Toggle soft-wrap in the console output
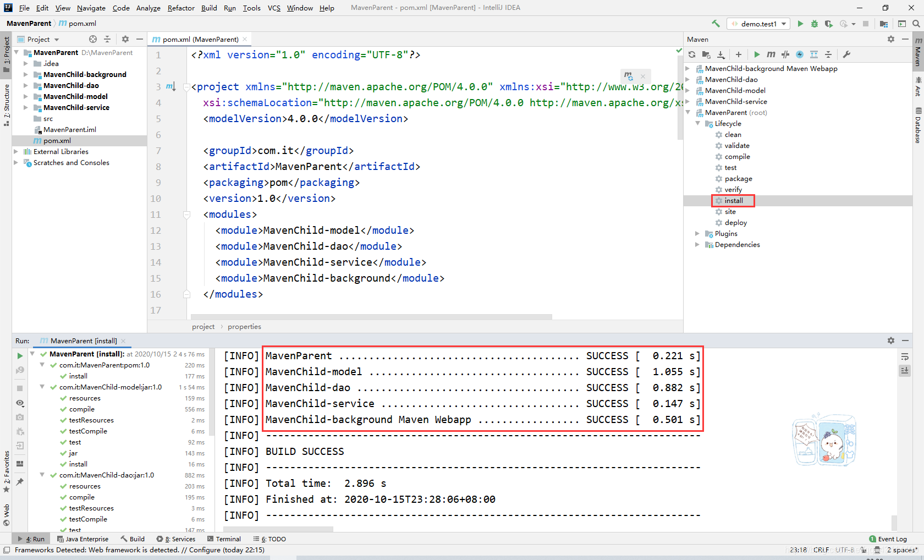Screen dimensions: 924x560 coord(905,356)
